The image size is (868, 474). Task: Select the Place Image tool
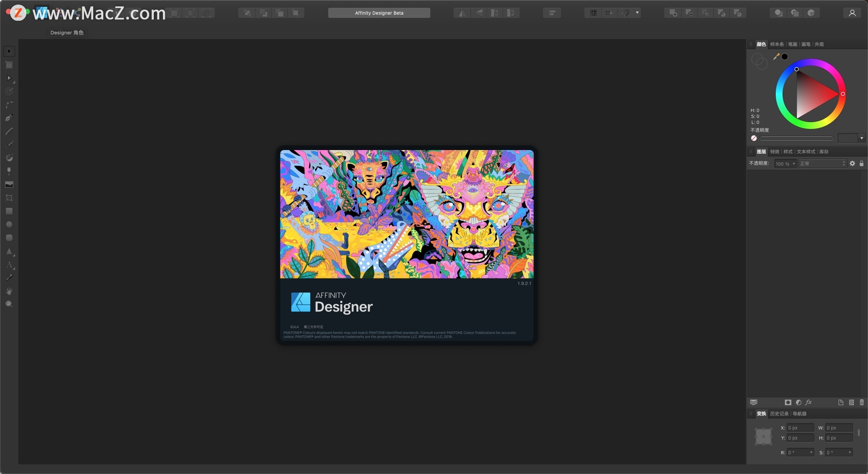pos(9,184)
